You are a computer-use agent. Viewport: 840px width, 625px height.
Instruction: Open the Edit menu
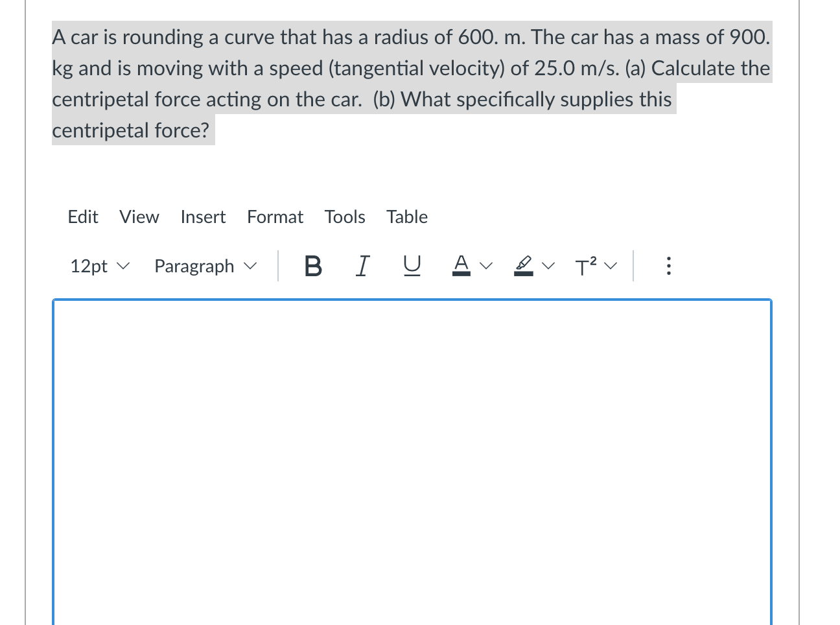[x=83, y=217]
